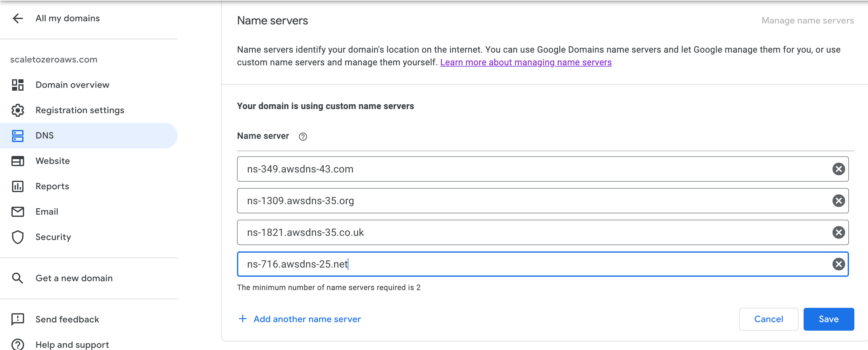Open Learn more about managing name servers link

[526, 62]
